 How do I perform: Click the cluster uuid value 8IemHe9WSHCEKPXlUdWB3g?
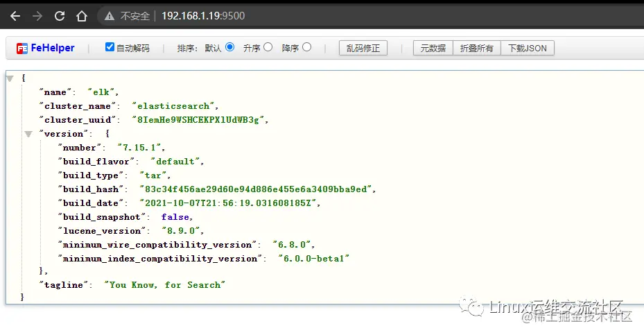click(198, 120)
